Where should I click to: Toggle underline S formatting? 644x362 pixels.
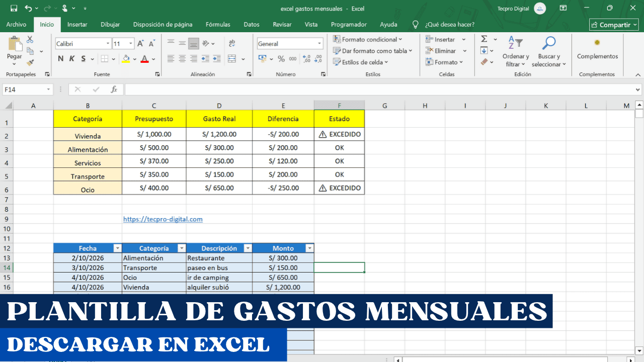[x=84, y=59]
